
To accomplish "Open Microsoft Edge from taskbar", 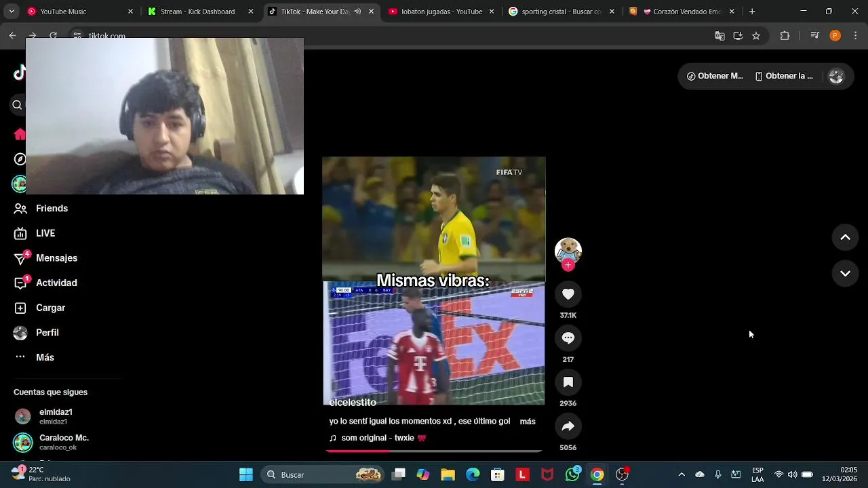I will 473,474.
